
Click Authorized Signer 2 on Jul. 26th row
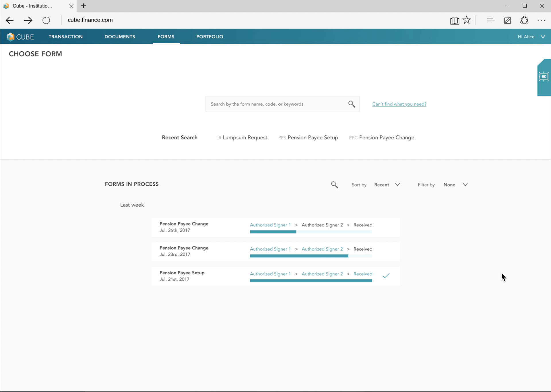[x=322, y=225]
